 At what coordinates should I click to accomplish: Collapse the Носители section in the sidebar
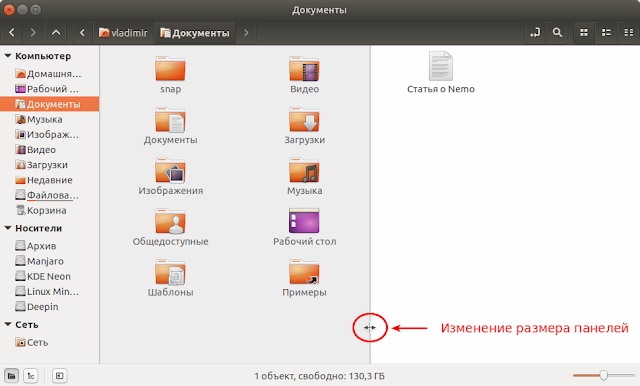click(8, 228)
